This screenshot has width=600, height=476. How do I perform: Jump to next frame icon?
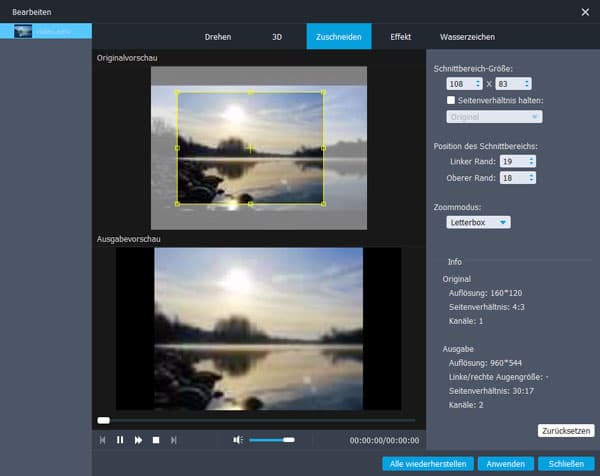[x=174, y=439]
